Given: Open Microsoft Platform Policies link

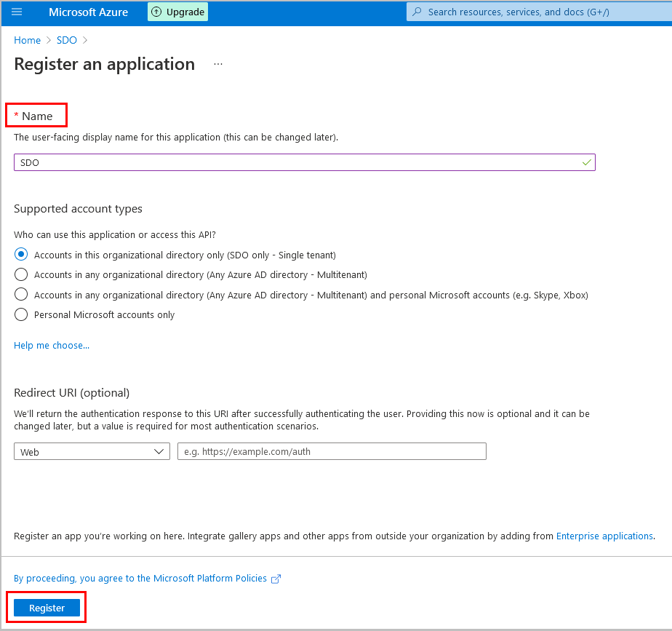Looking at the screenshot, I should pos(140,579).
